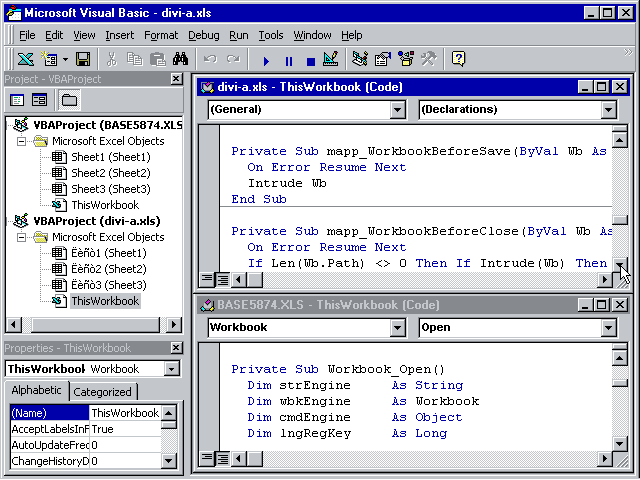Open the Insert menu
The image size is (640, 480).
(x=120, y=36)
